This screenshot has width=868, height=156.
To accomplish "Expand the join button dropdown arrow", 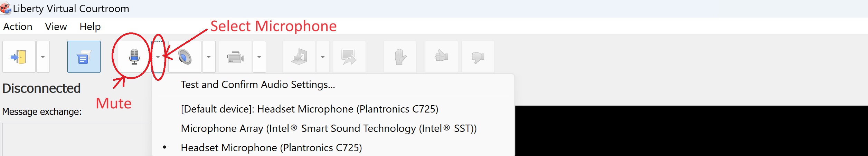I will [43, 57].
